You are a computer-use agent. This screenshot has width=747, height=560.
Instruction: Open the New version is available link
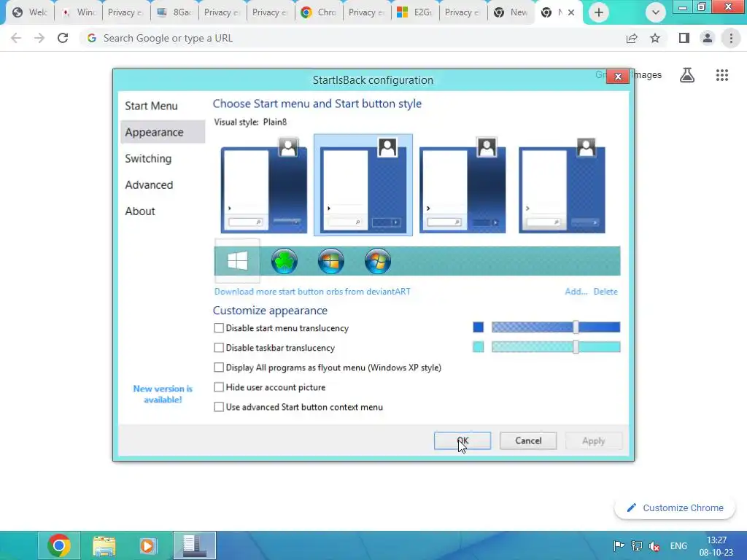(163, 394)
